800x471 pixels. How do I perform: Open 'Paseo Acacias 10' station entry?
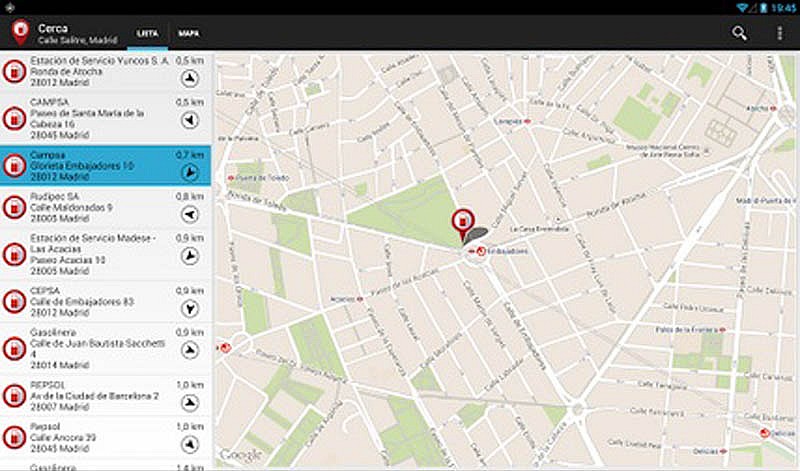[106, 255]
